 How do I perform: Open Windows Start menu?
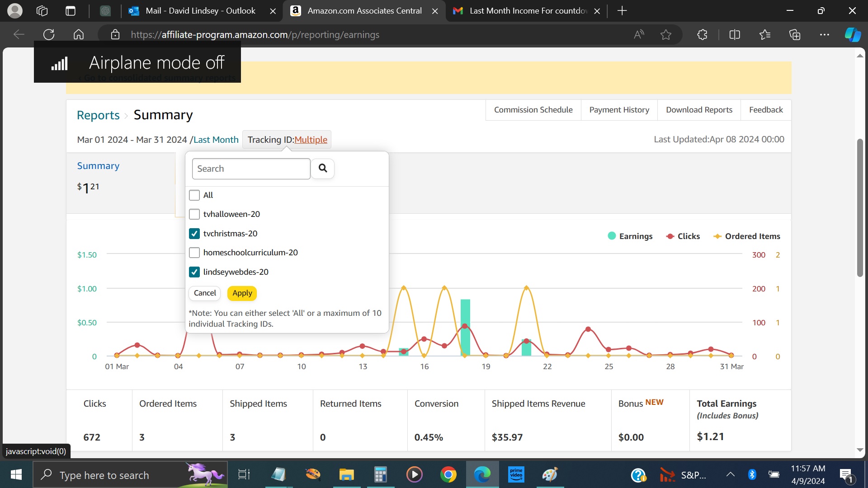(x=16, y=474)
